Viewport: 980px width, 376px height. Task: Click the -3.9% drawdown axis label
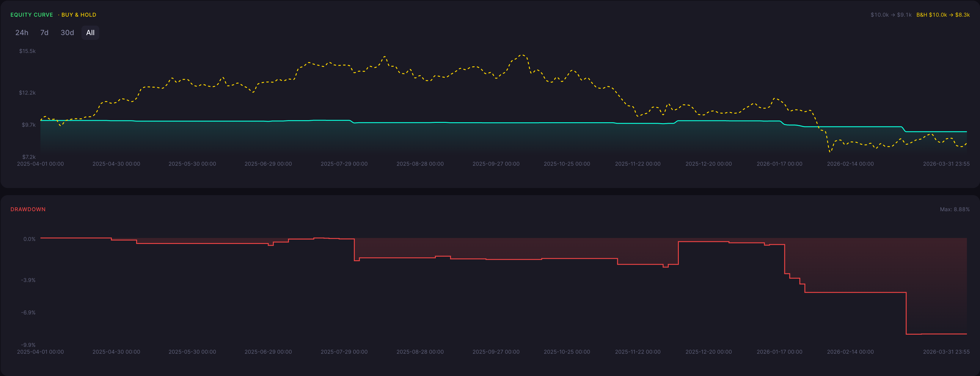tap(28, 280)
